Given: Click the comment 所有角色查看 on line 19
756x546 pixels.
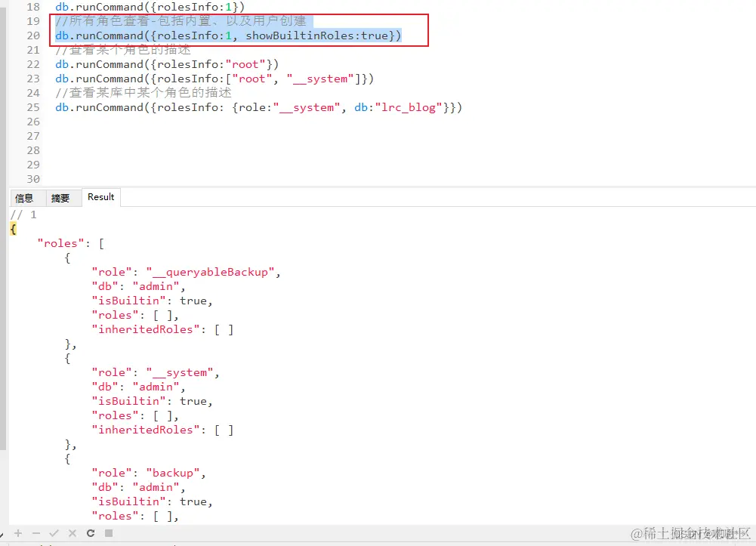Looking at the screenshot, I should (x=110, y=21).
